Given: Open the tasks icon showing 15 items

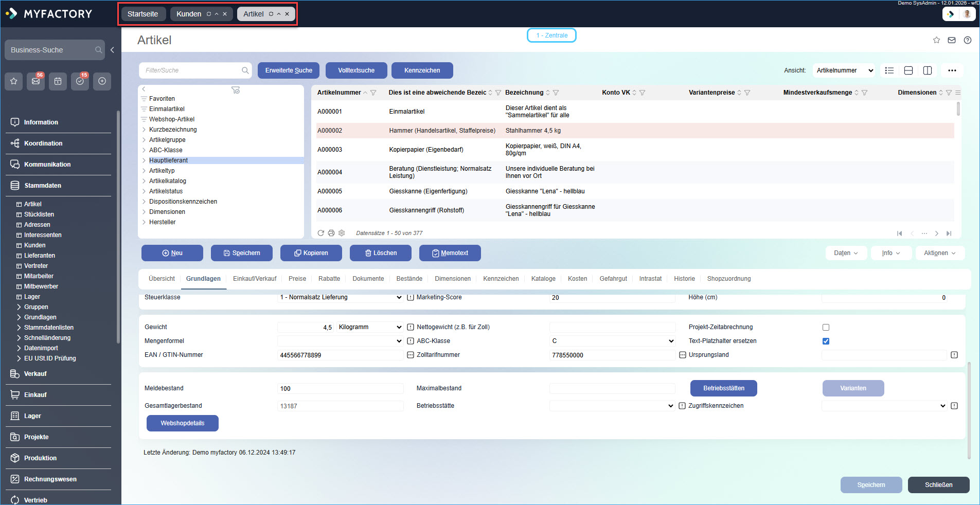Looking at the screenshot, I should click(80, 81).
